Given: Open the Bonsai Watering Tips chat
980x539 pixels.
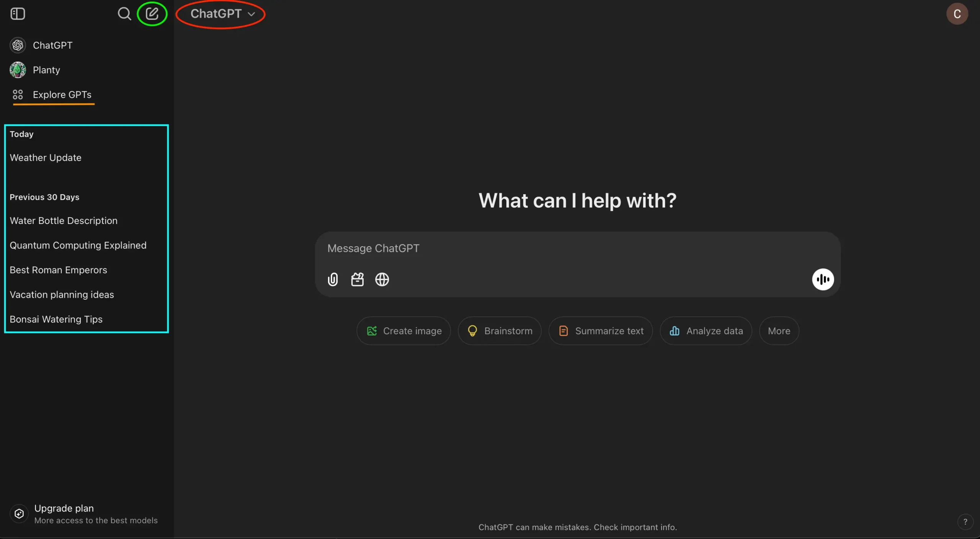Looking at the screenshot, I should pyautogui.click(x=56, y=319).
